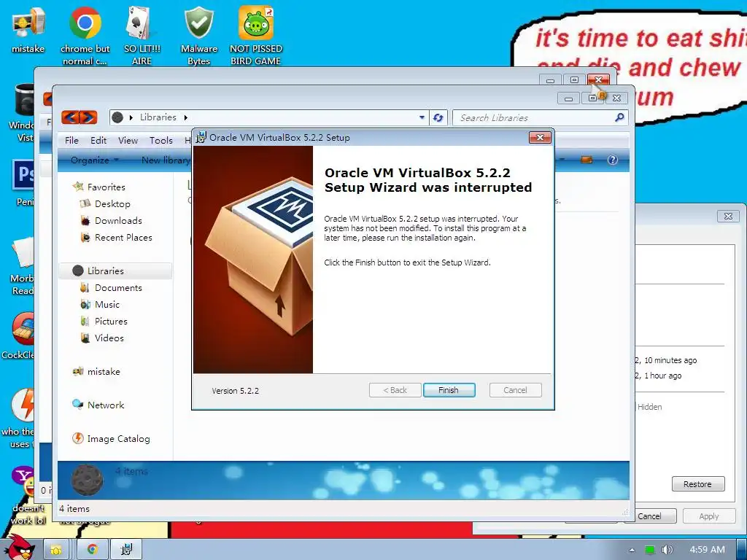
Task: Open the file explorer taskbar button
Action: click(x=55, y=549)
